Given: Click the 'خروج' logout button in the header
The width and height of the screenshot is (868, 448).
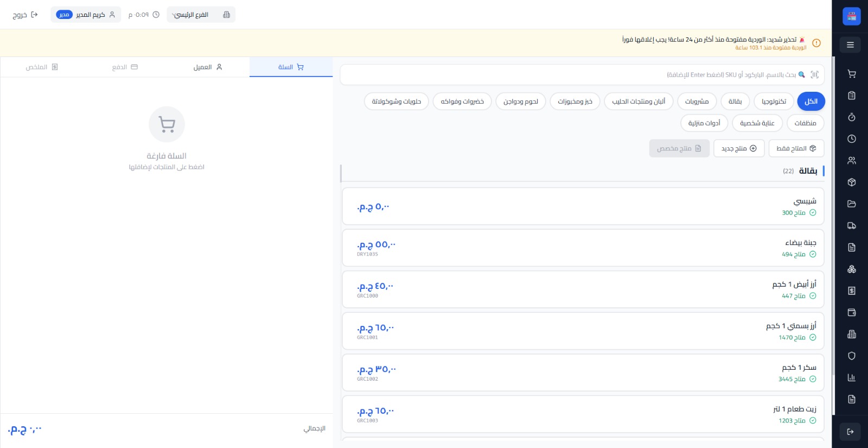Looking at the screenshot, I should (x=25, y=15).
